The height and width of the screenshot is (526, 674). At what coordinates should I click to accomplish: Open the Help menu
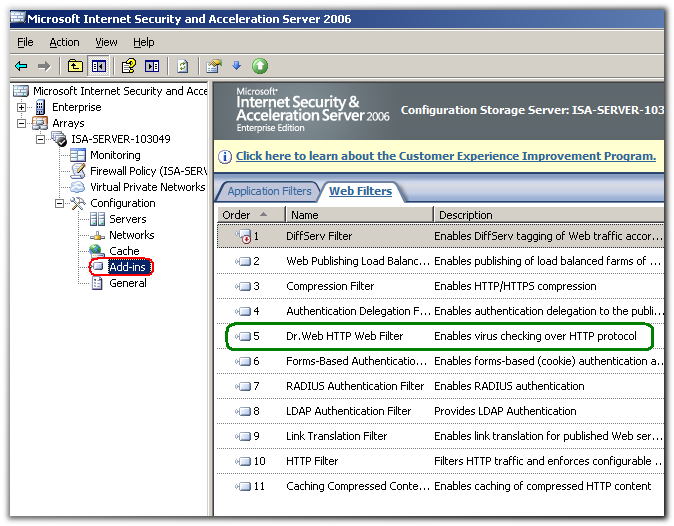[x=144, y=42]
